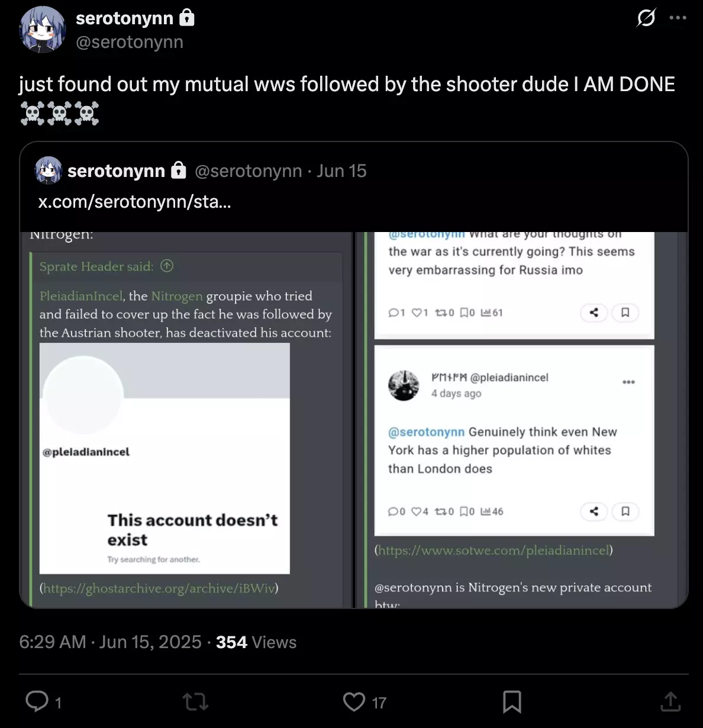
Task: Like the post with heart icon
Action: tap(354, 702)
